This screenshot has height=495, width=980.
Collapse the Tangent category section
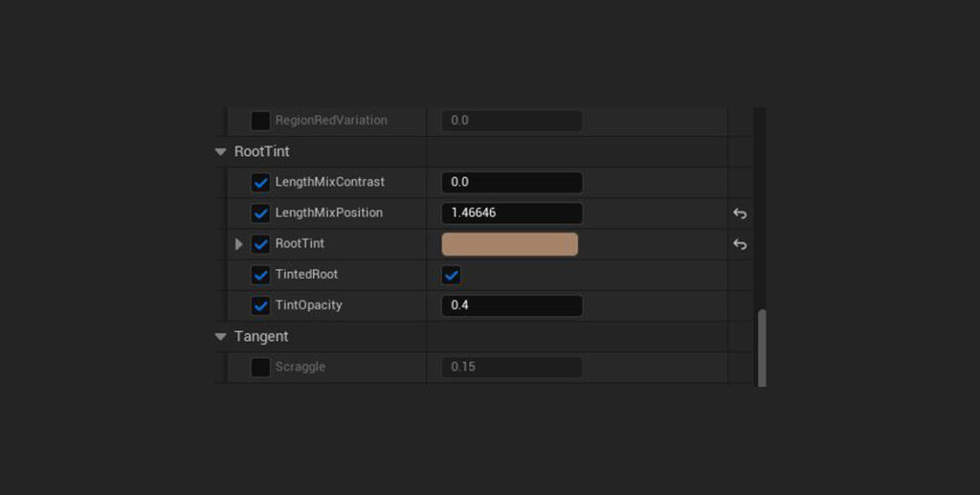[x=221, y=337]
